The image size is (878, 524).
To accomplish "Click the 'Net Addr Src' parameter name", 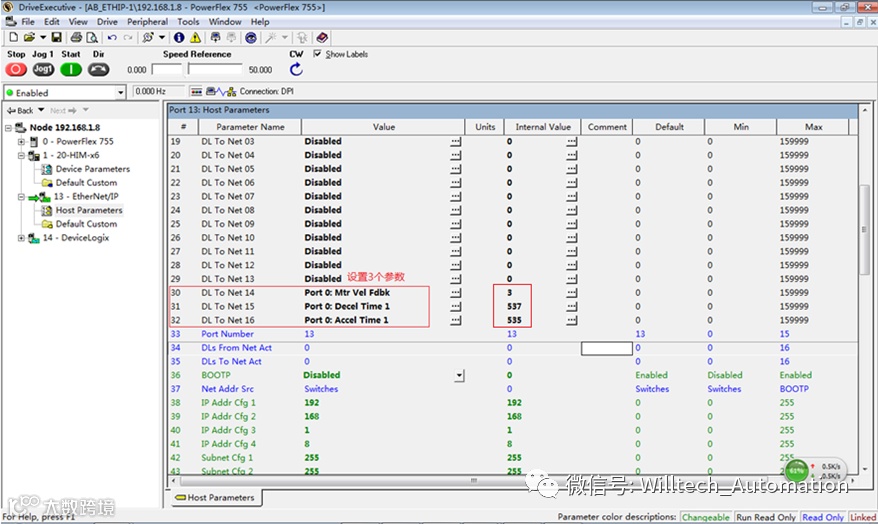I will (x=227, y=389).
